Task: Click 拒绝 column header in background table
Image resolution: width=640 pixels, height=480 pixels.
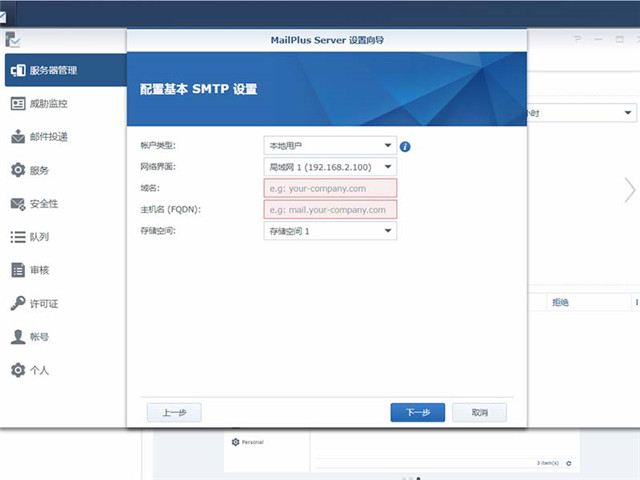Action: [x=589, y=302]
